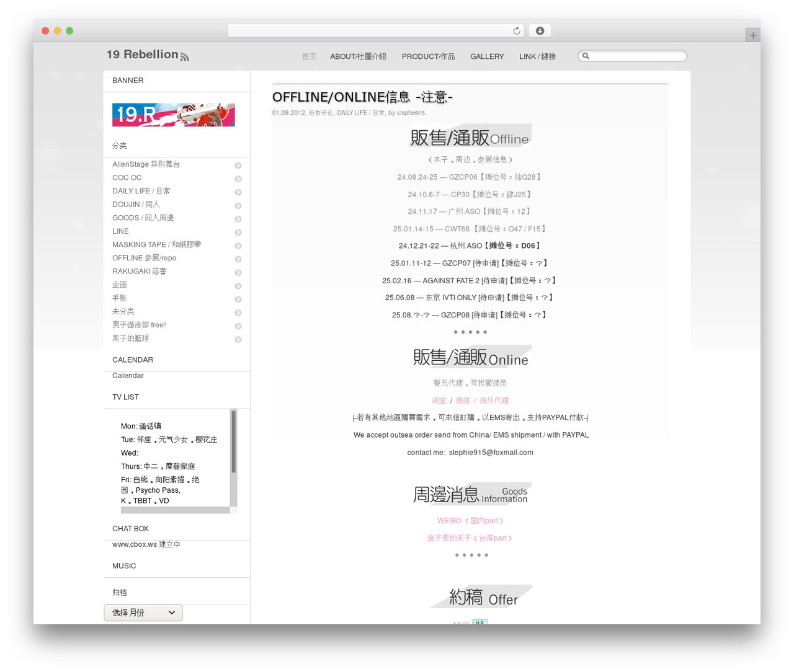Click the arrow icon next to AlienStage
Image resolution: width=794 pixels, height=672 pixels.
(x=238, y=166)
